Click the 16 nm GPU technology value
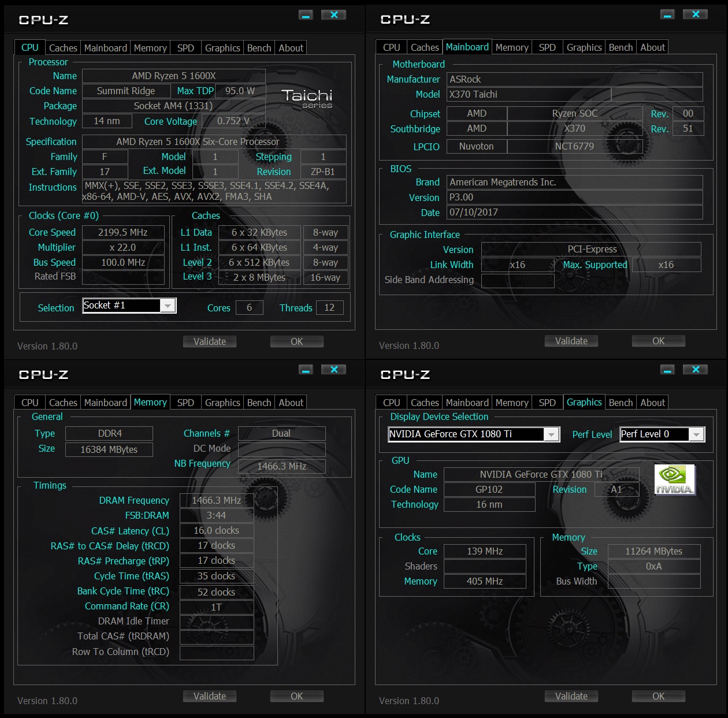This screenshot has width=728, height=718. click(x=489, y=504)
